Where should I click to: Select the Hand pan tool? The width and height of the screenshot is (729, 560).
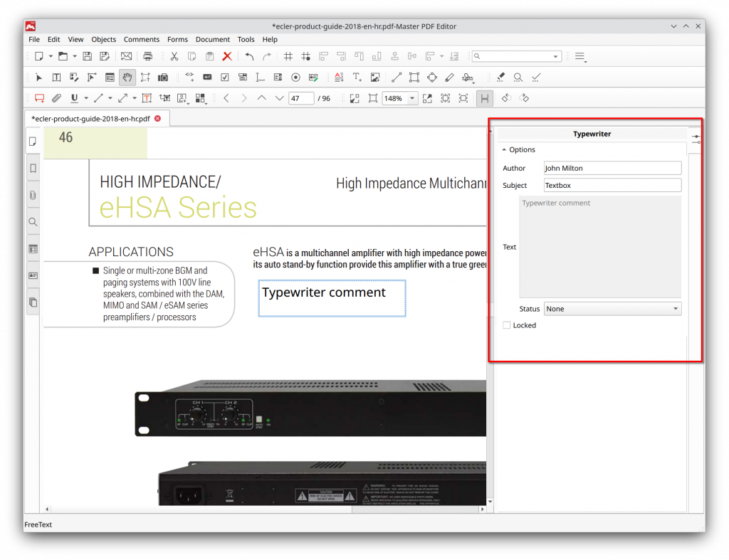[x=127, y=77]
